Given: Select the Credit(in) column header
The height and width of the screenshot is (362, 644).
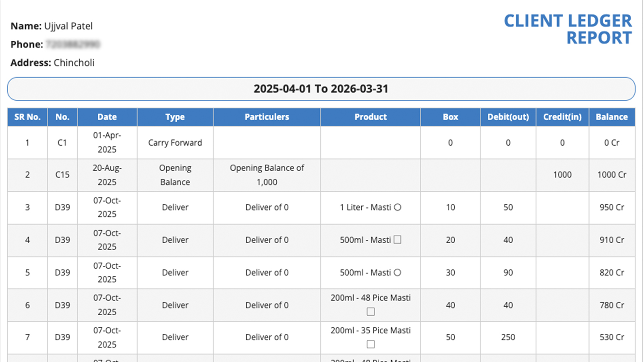Looking at the screenshot, I should (562, 117).
